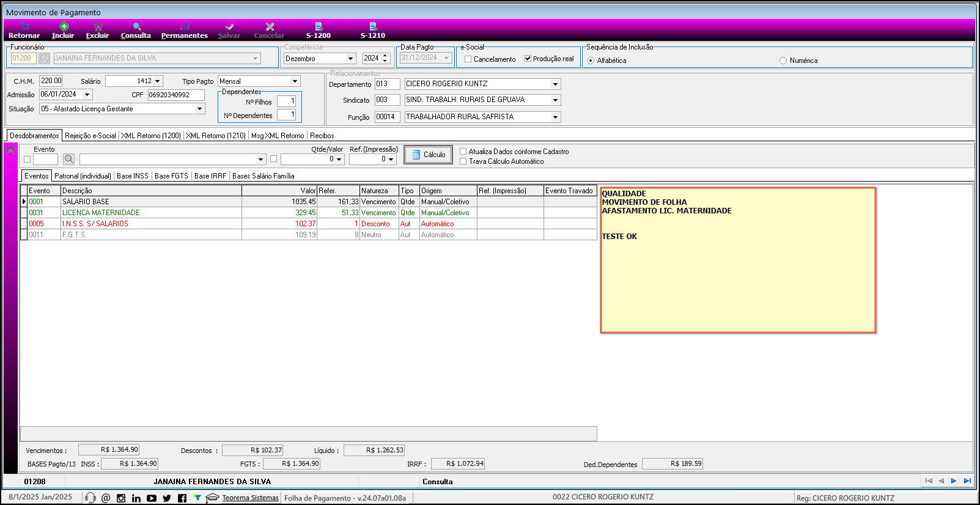This screenshot has width=980, height=505.
Task: Expand Função TRABALHADOR RURAL SAFRISTA dropdown
Action: pos(555,117)
